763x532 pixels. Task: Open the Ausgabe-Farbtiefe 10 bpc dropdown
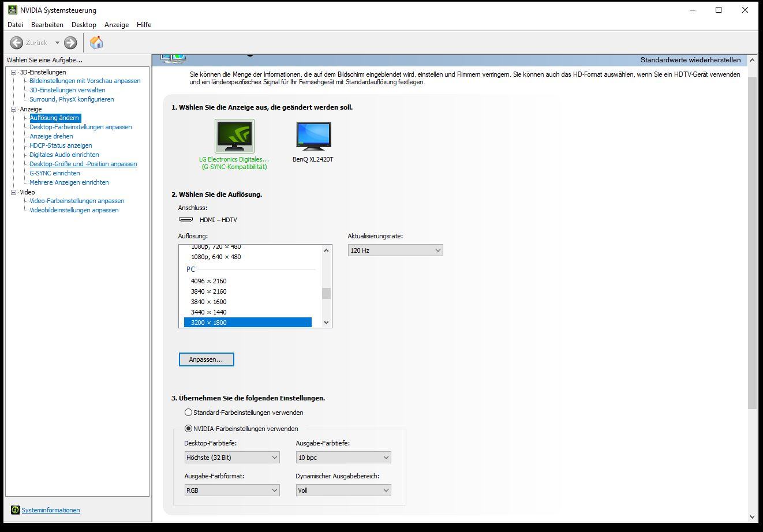pyautogui.click(x=343, y=458)
